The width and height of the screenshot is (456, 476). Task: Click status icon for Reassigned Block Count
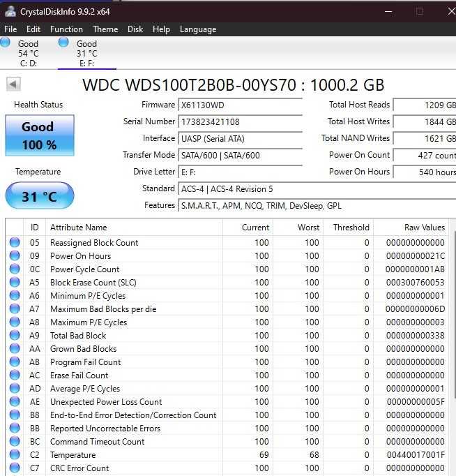(15, 242)
